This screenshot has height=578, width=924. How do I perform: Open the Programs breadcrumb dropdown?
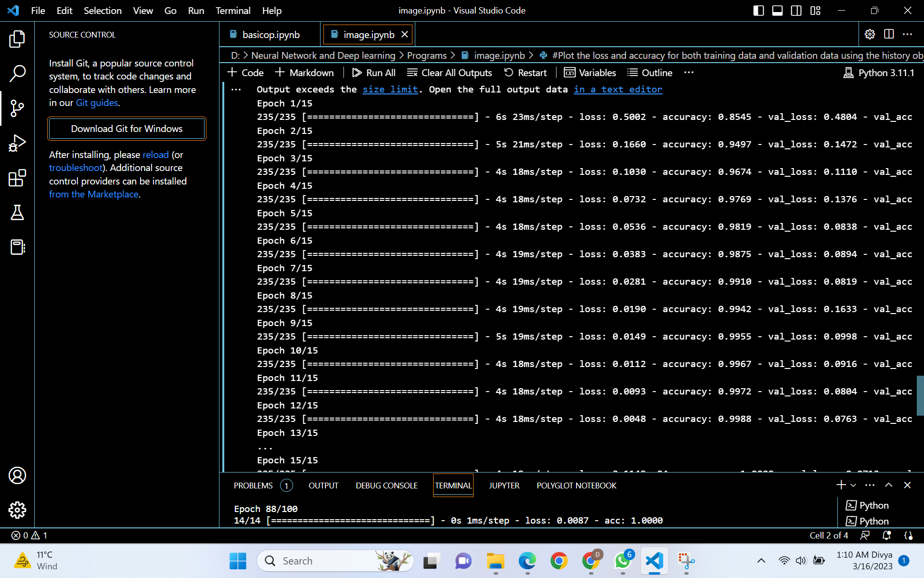(426, 55)
